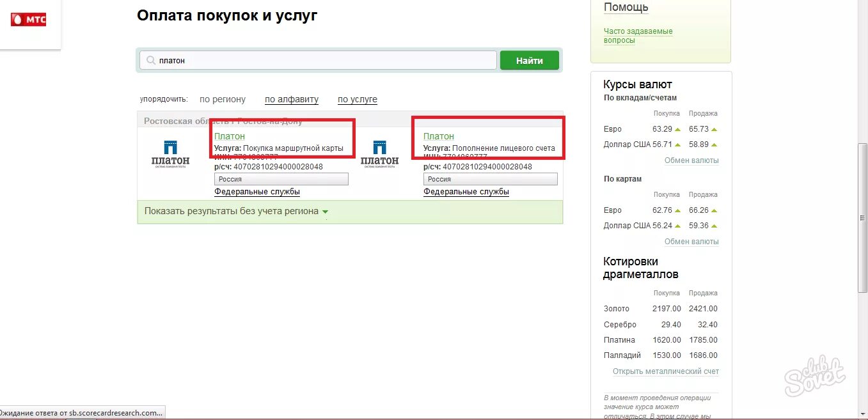Click the silver sale price 32.40
Screen dimensions: 868x420
tap(707, 325)
